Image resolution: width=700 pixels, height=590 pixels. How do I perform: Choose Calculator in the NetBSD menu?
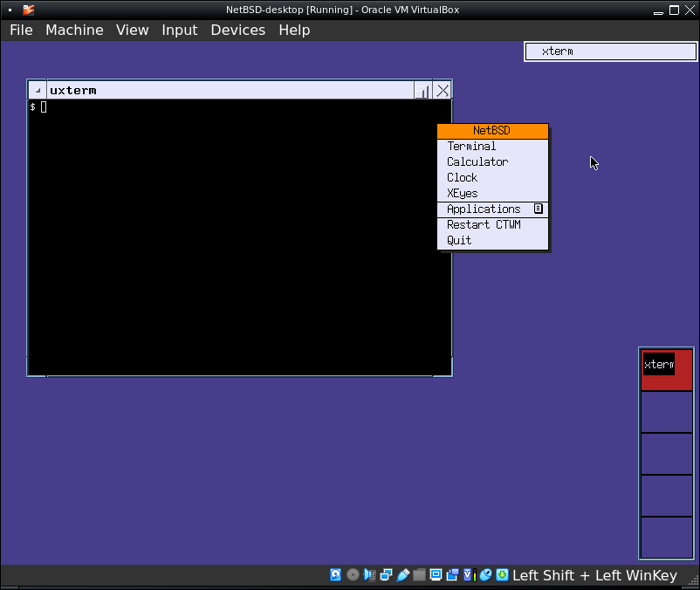coord(477,162)
